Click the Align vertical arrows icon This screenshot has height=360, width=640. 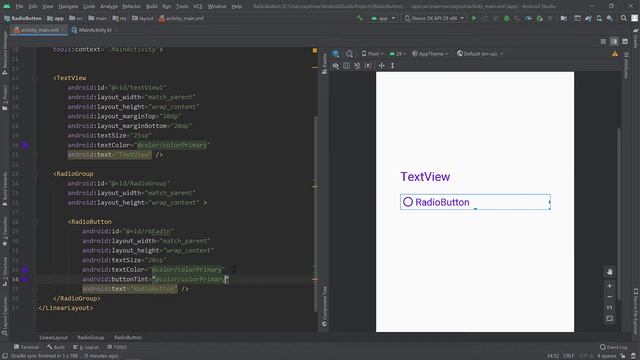(393, 65)
